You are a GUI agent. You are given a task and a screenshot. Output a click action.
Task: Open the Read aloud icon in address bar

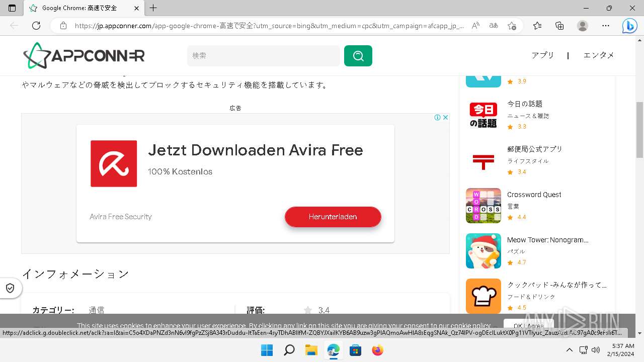475,26
